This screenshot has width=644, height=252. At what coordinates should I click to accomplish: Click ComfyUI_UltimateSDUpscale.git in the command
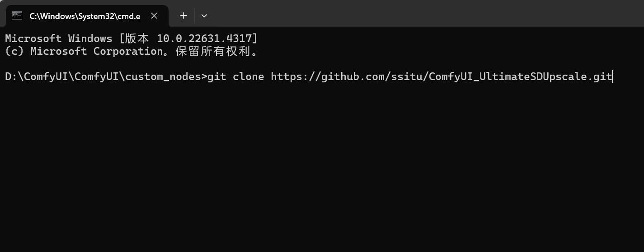pos(520,76)
